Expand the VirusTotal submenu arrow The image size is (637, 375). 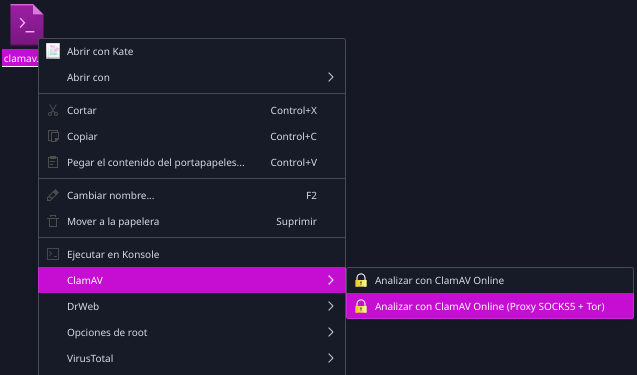[x=331, y=358]
